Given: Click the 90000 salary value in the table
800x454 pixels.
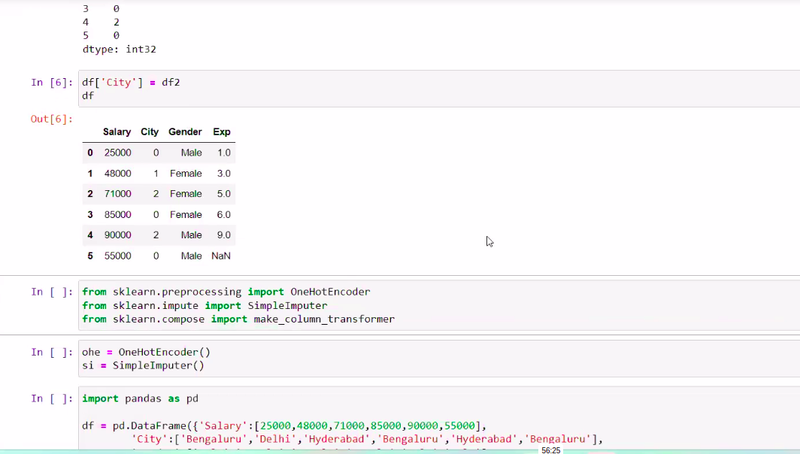Looking at the screenshot, I should (x=117, y=235).
